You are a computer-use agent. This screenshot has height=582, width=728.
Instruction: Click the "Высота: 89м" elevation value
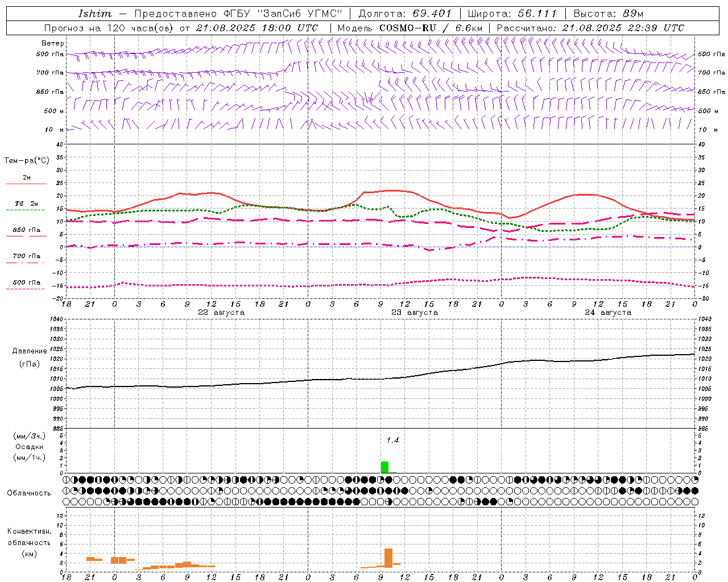(x=609, y=14)
